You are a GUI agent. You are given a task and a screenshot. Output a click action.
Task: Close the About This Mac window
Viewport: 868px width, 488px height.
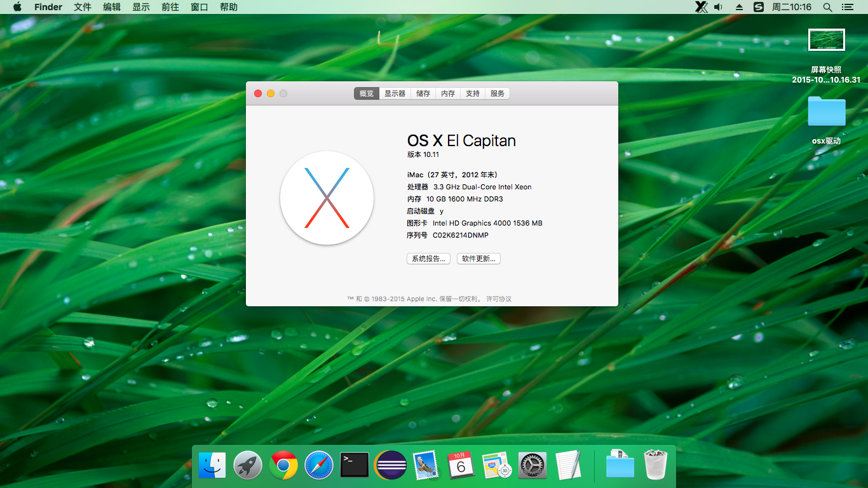click(x=258, y=93)
